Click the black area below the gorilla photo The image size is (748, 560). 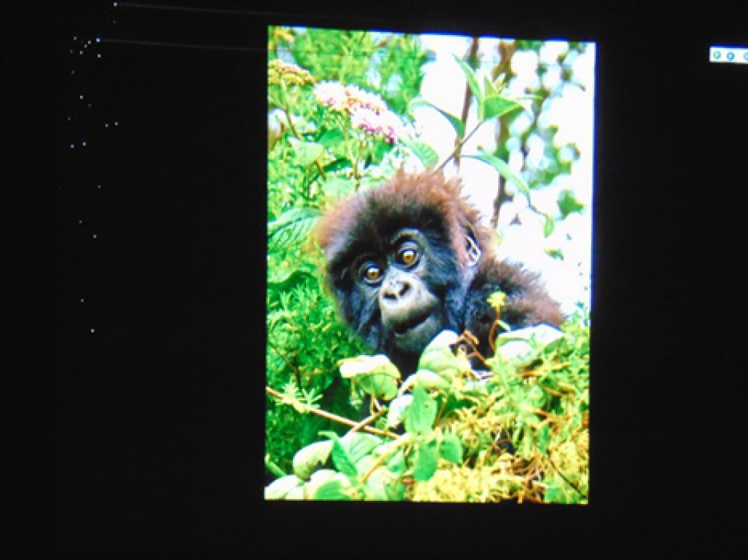[426, 532]
